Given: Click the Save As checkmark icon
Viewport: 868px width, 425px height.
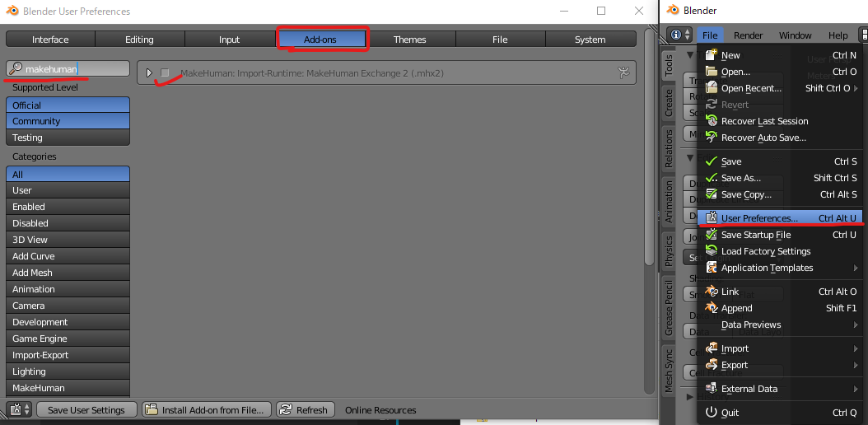Looking at the screenshot, I should click(712, 178).
